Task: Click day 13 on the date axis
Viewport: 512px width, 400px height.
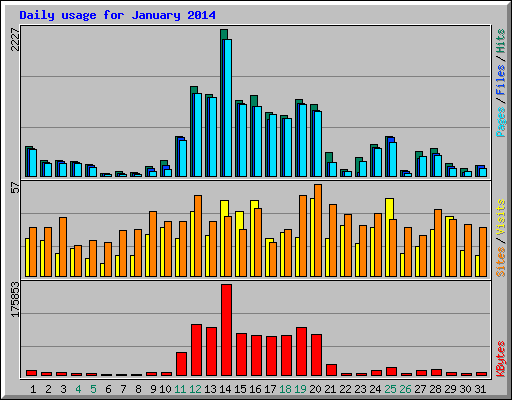Action: 210,389
